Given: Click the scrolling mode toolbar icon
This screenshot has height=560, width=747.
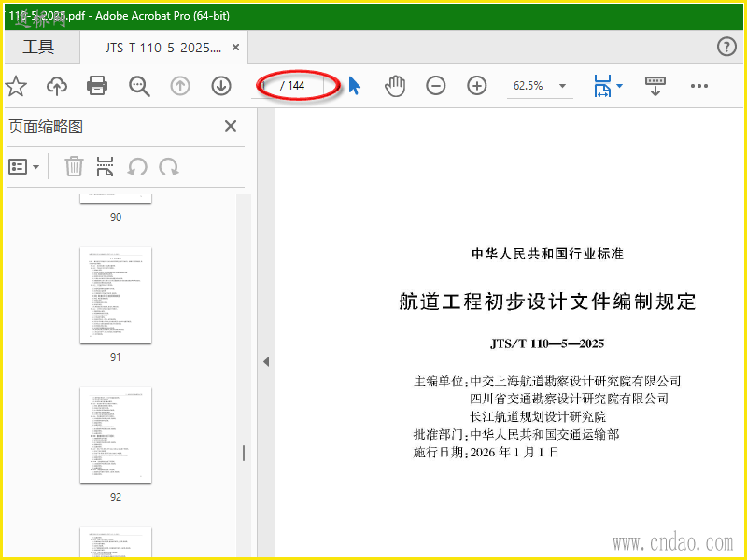Looking at the screenshot, I should tap(655, 86).
